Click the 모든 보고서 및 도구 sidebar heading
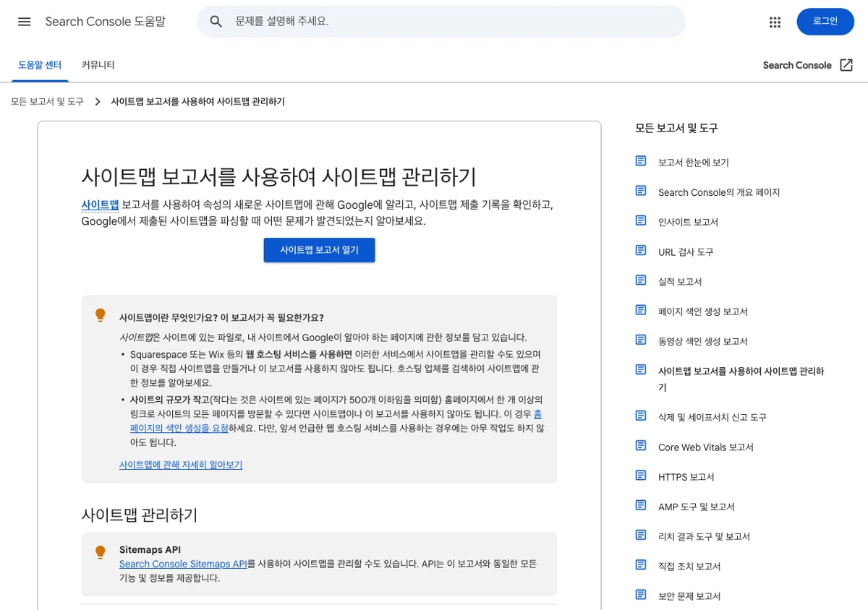 [676, 128]
